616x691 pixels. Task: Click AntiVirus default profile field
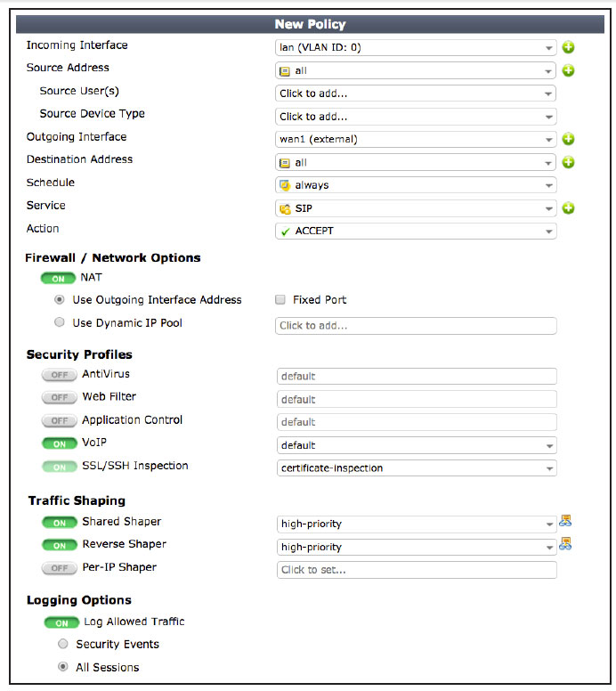click(417, 377)
